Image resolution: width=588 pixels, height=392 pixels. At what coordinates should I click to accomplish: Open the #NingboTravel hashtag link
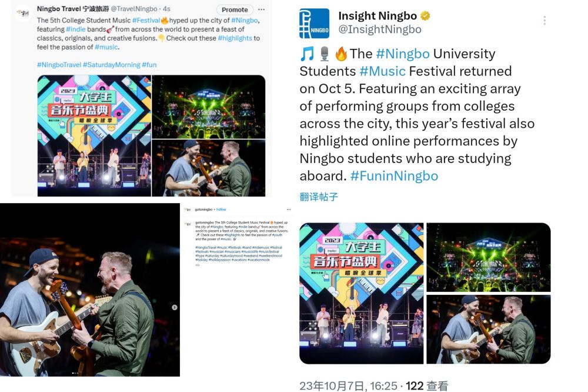59,65
